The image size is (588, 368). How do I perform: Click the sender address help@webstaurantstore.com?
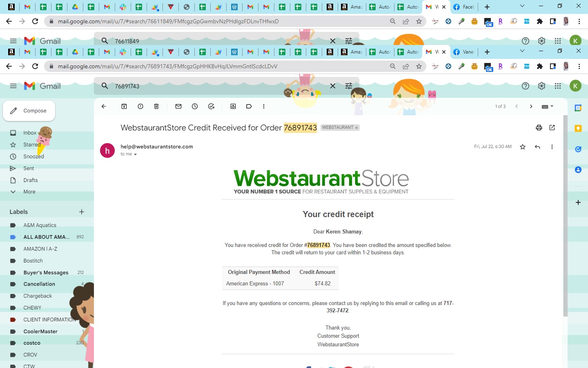[157, 147]
